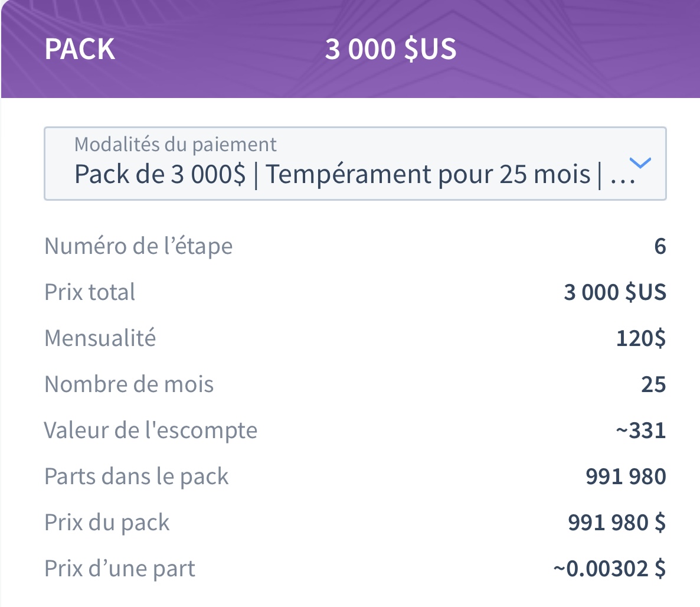The width and height of the screenshot is (700, 607).
Task: Click the PACK header title
Action: (x=80, y=48)
